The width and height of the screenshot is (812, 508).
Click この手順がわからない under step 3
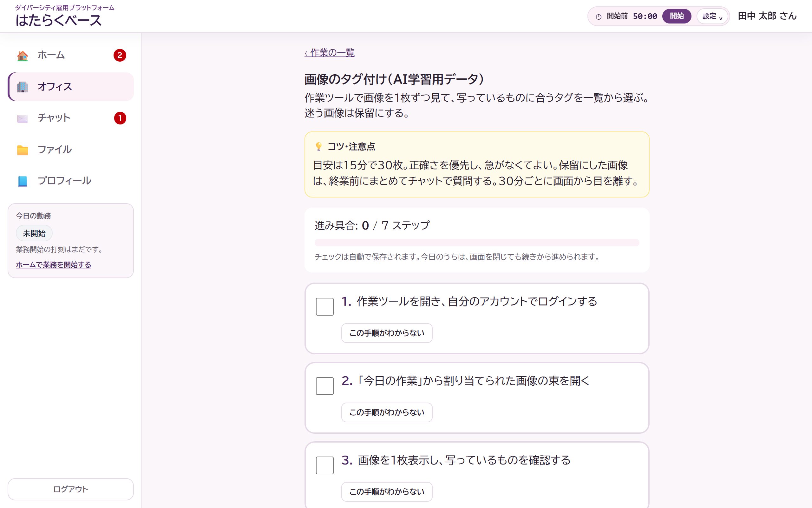(387, 491)
